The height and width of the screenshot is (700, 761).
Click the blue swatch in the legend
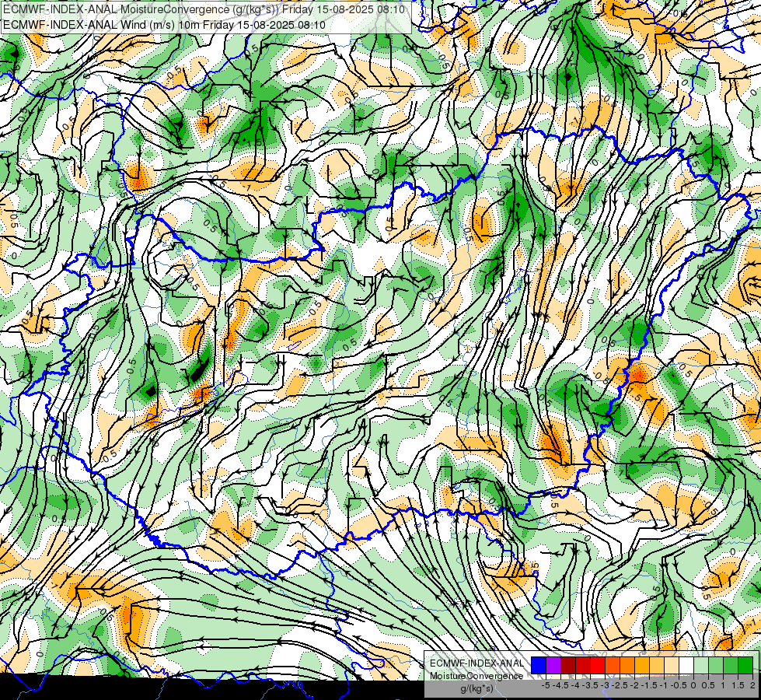539,665
